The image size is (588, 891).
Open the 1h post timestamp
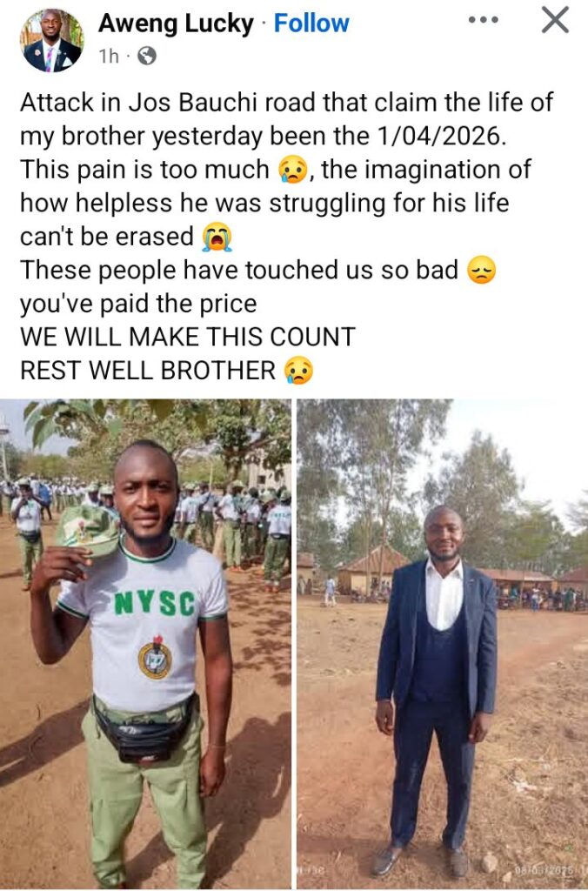(x=109, y=57)
